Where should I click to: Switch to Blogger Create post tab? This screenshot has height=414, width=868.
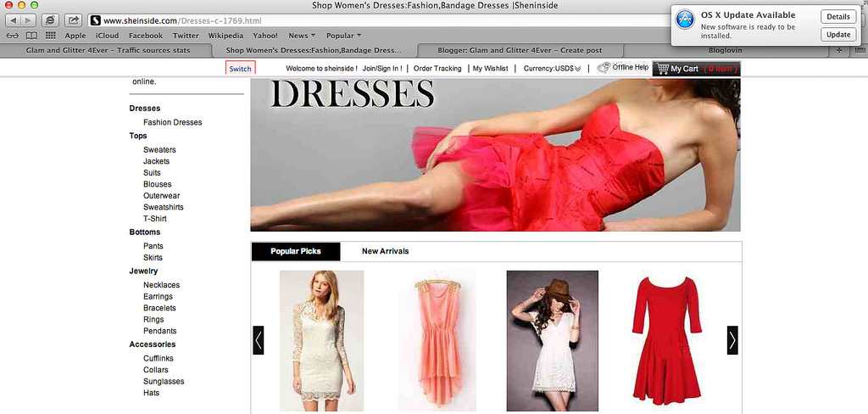pos(520,50)
